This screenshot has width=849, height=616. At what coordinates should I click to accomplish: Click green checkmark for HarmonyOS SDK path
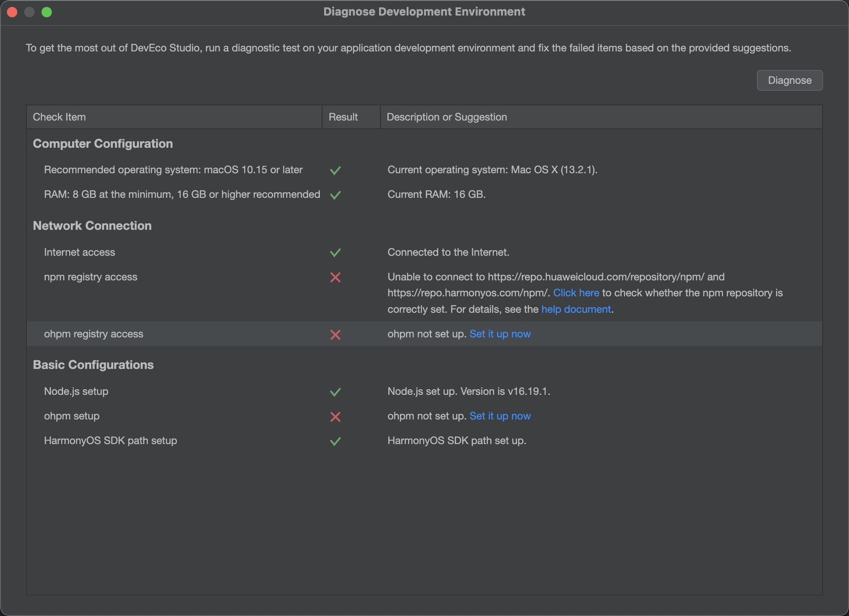click(335, 441)
